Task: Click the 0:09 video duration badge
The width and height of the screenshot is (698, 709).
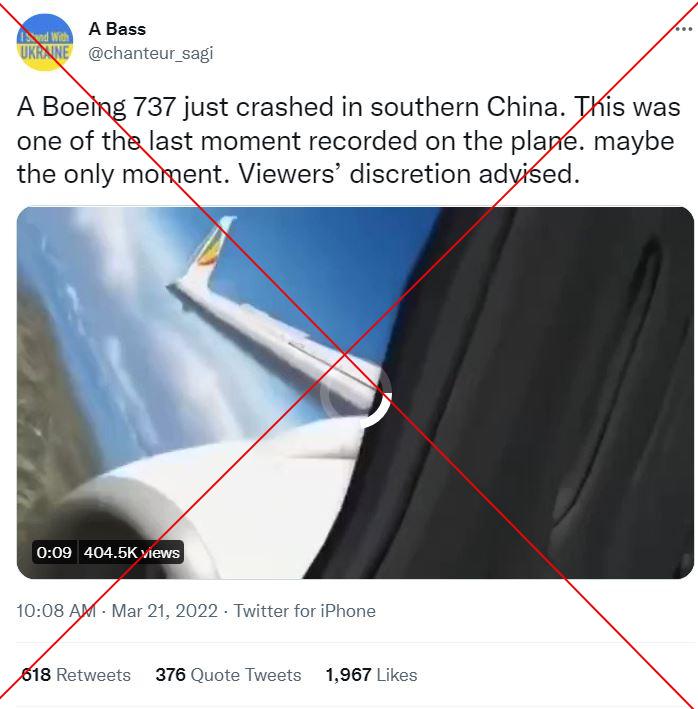Action: 54,552
